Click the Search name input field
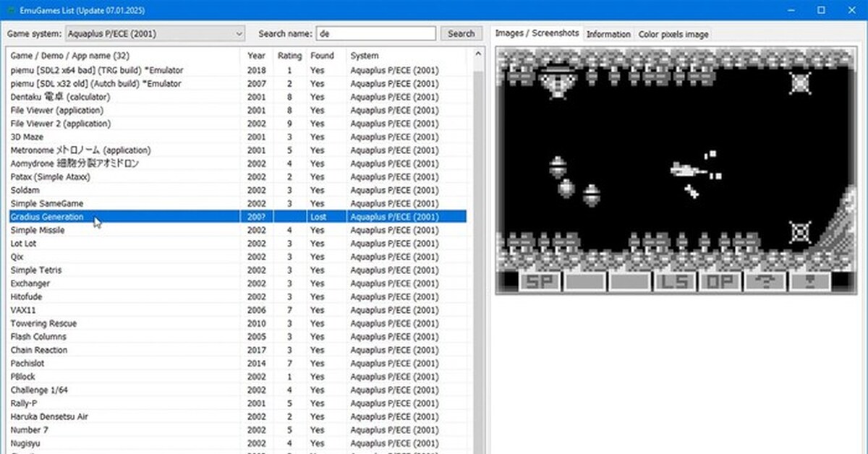 tap(376, 33)
